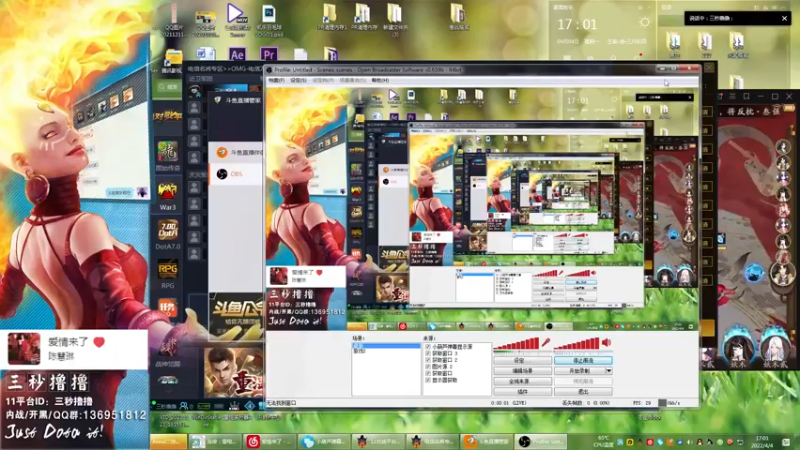Open the dropdown arrow beside 开始录制
The image size is (800, 450).
(x=608, y=371)
